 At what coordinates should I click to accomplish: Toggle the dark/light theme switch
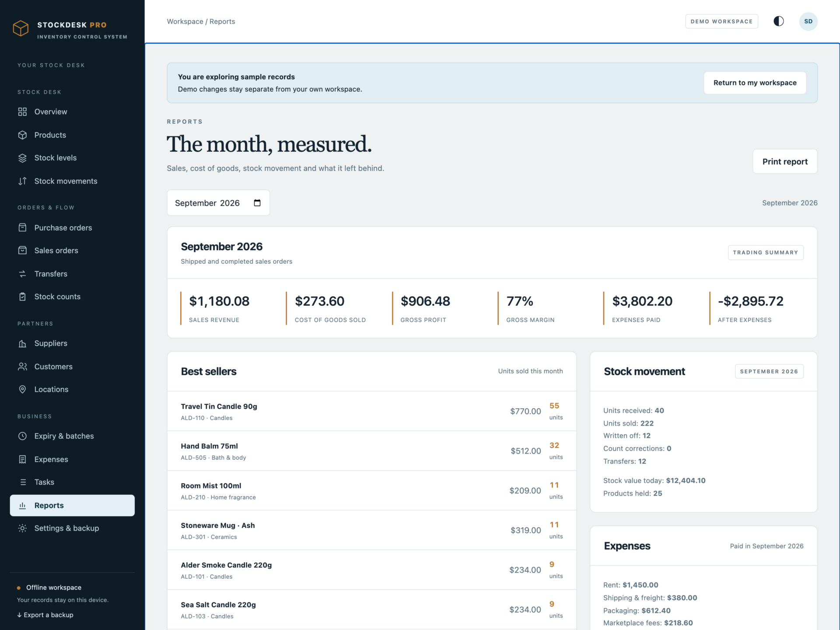(x=779, y=21)
